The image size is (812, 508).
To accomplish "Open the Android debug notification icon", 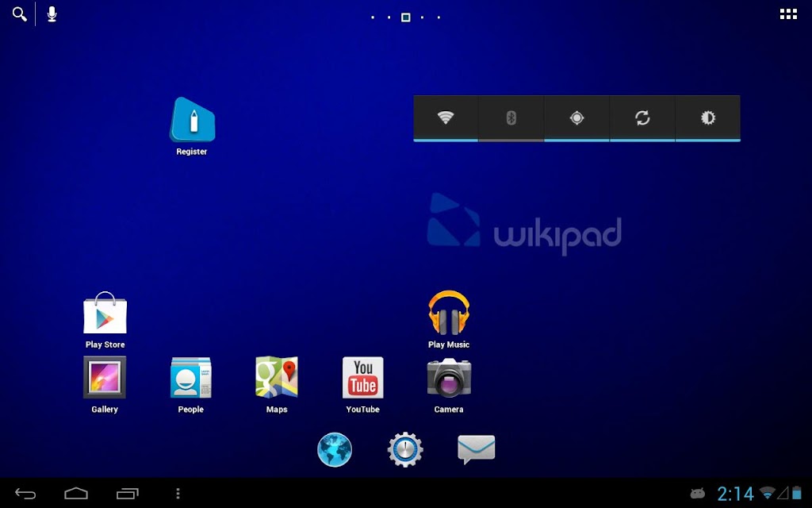I will point(698,494).
